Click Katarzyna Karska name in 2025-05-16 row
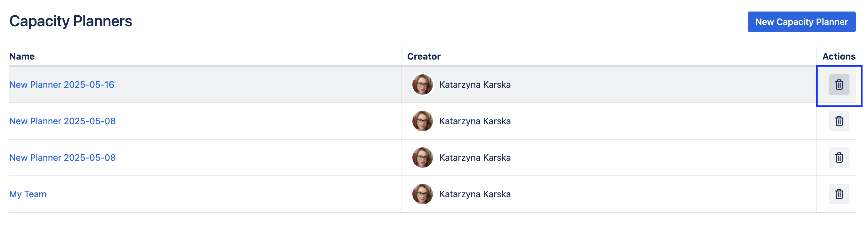This screenshot has width=868, height=235. 474,85
